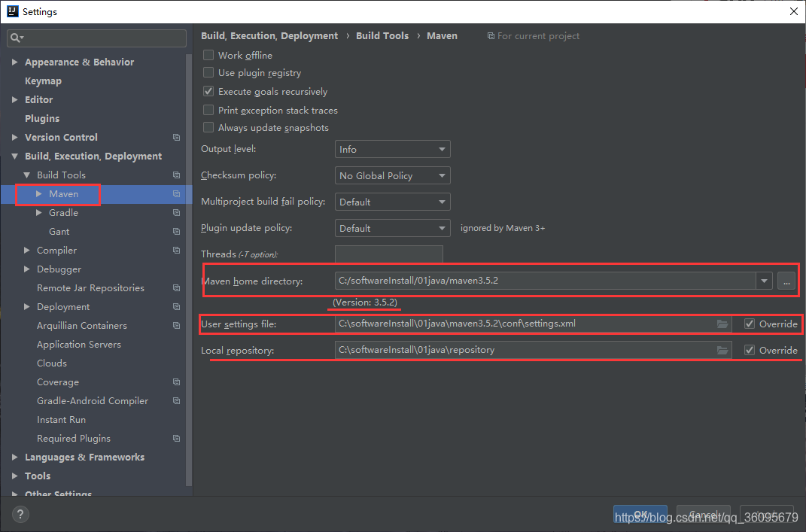Select Coverage settings item
The height and width of the screenshot is (532, 806).
click(58, 382)
